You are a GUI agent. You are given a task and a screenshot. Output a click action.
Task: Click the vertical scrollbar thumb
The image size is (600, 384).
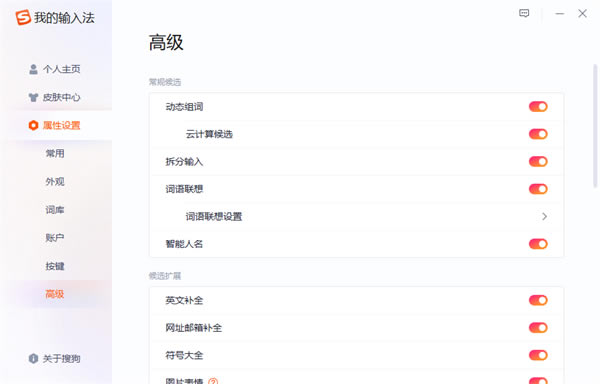click(595, 125)
